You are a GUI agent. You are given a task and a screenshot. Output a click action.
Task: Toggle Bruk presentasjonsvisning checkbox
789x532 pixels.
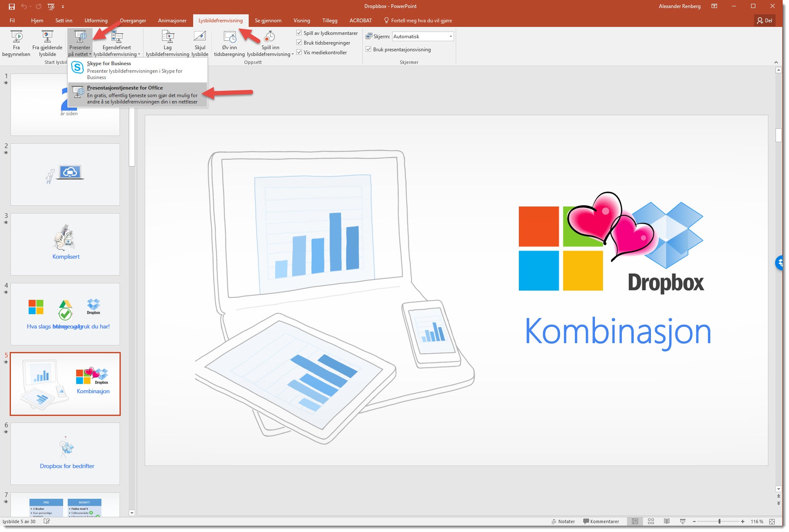point(369,49)
